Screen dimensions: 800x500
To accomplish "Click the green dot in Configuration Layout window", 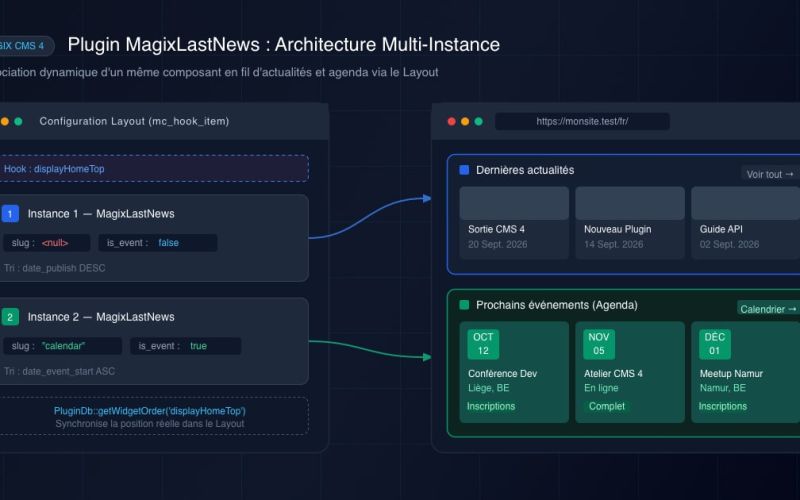I will pos(18,121).
